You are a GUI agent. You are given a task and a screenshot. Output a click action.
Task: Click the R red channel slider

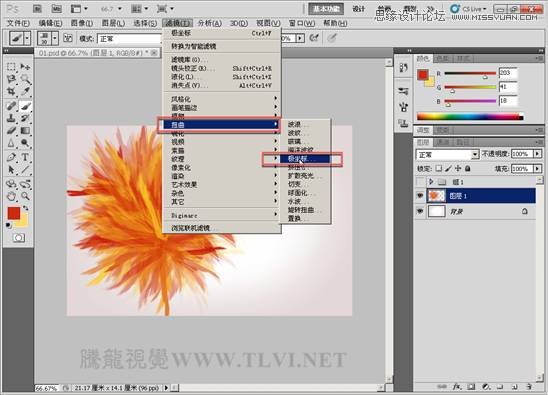[x=470, y=74]
